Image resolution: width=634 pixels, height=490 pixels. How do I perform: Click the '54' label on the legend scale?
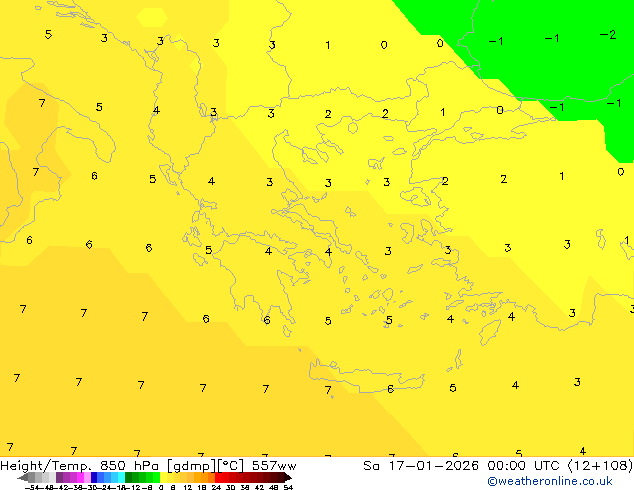click(288, 487)
